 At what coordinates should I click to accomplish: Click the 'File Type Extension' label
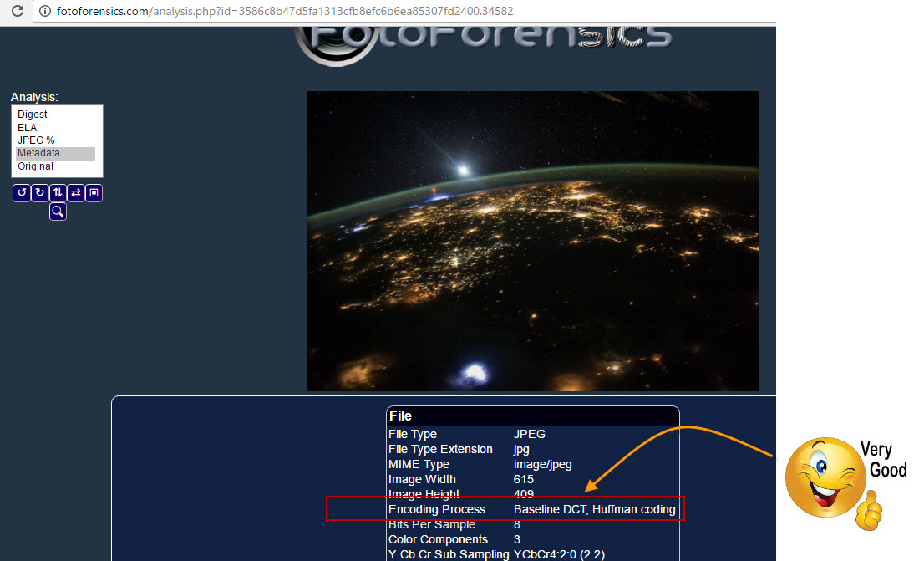point(440,450)
